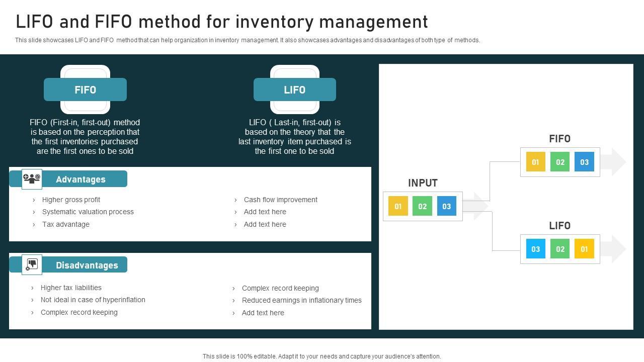Viewport: 644px width, 362px height.
Task: Click the chevron bullet before Higher tax liabilities
Action: pos(32,288)
